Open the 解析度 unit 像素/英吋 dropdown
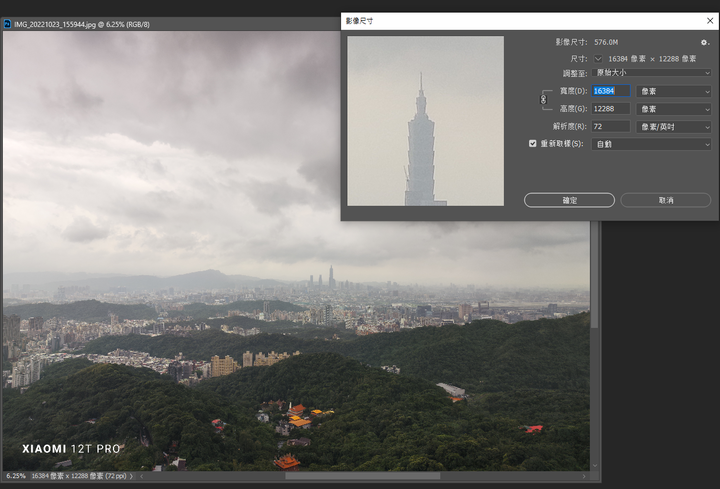 point(674,127)
